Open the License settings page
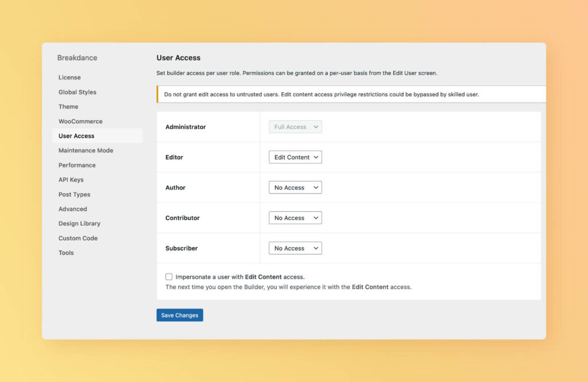Screen dimensions: 588x382 (x=69, y=77)
